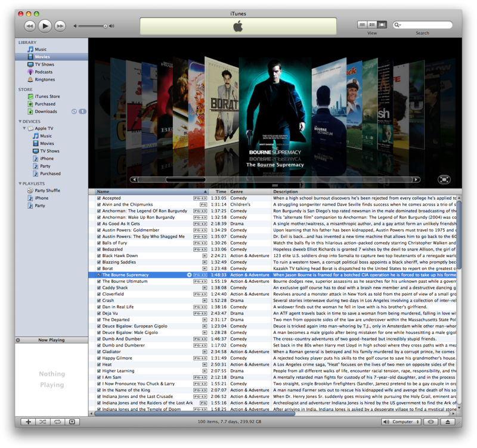Viewport: 477px width, 448px height.
Task: Select the Happy Gilmore row
Action: point(272,358)
